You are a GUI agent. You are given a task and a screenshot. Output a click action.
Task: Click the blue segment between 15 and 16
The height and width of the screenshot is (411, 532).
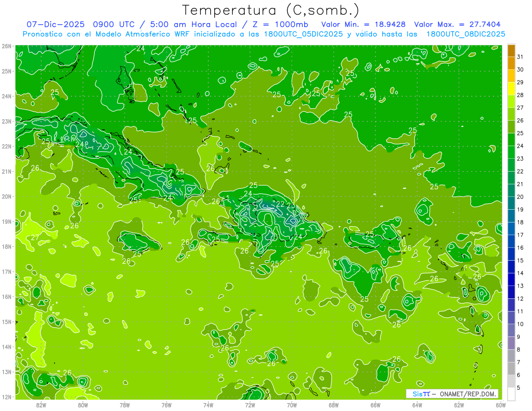511,254
